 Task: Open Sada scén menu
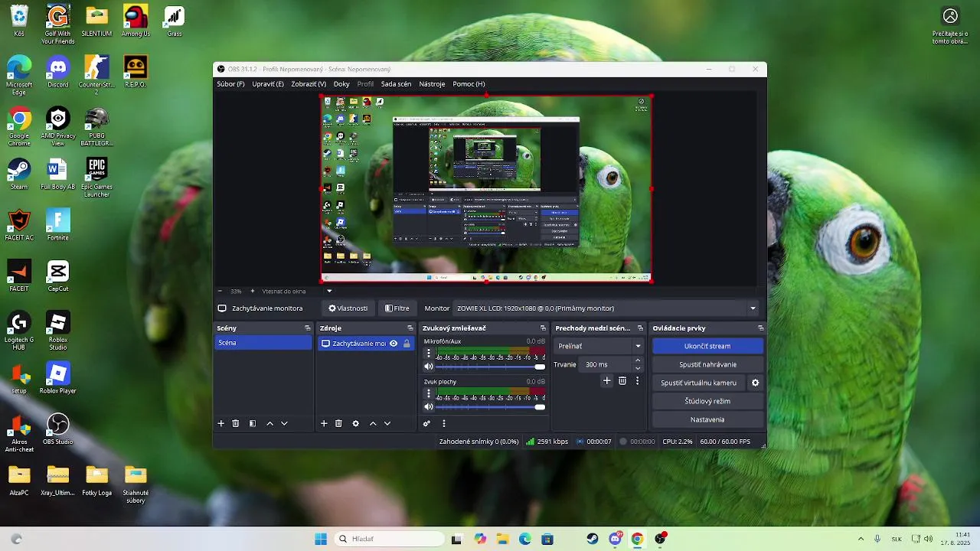(396, 84)
